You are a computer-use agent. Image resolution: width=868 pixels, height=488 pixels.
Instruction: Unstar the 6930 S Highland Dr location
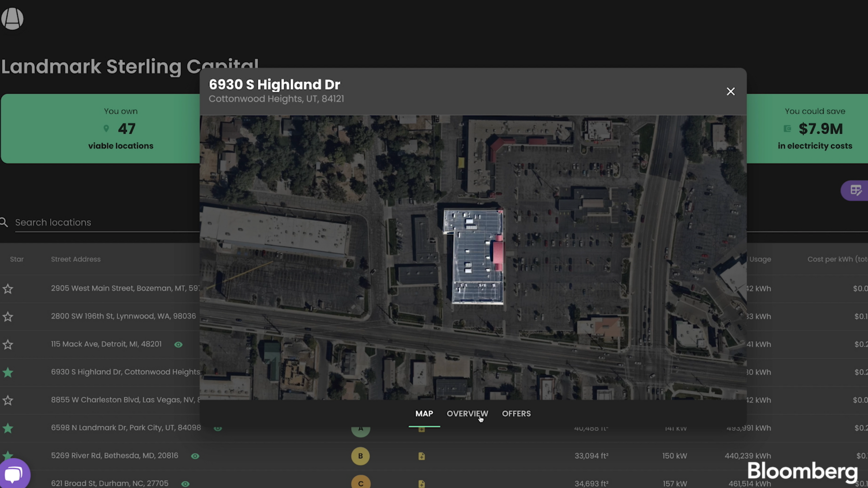tap(8, 372)
